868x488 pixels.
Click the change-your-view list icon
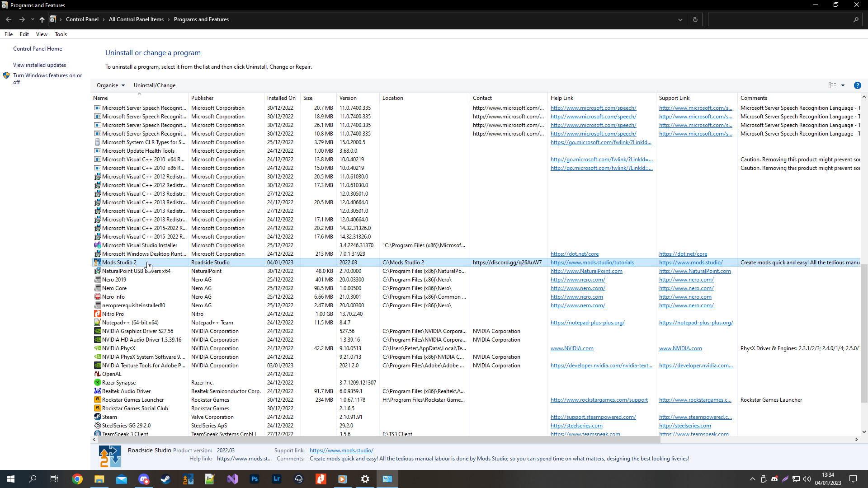[832, 85]
